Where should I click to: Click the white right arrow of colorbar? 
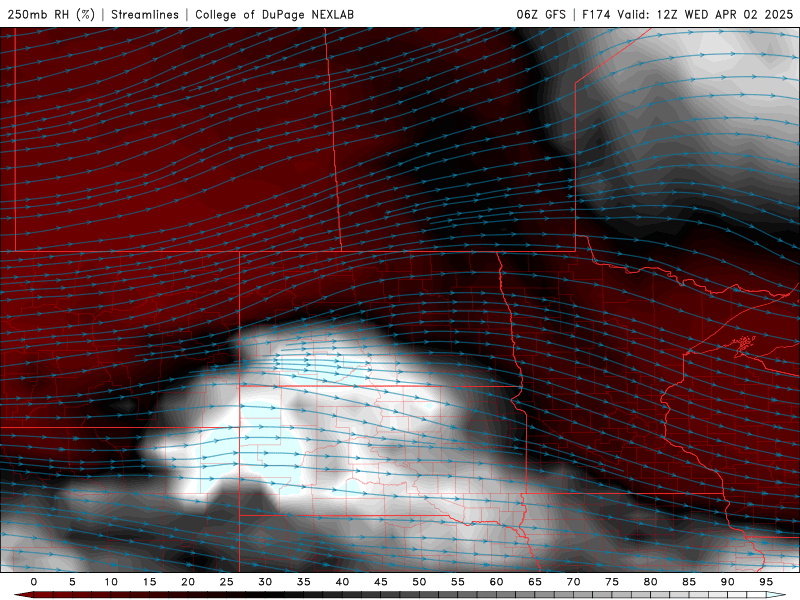776,595
